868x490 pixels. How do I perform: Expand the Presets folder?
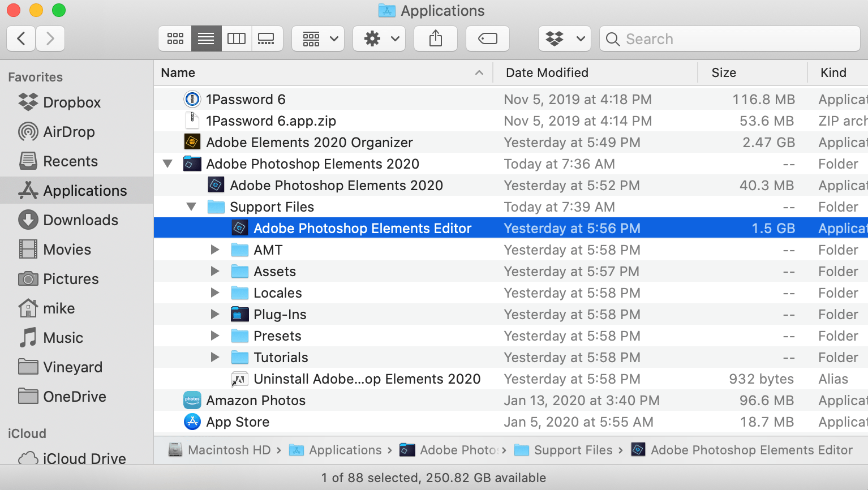[215, 336]
